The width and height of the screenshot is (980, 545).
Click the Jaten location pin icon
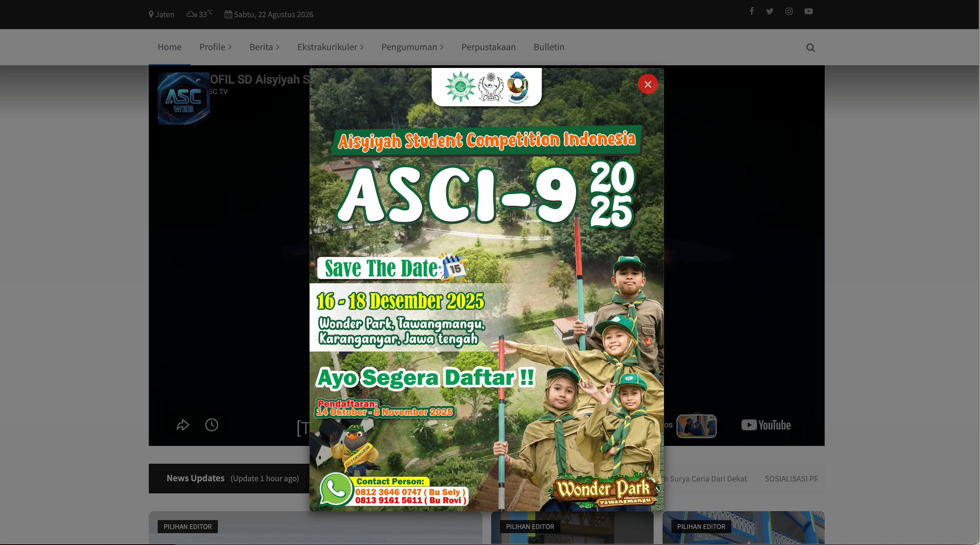point(151,15)
